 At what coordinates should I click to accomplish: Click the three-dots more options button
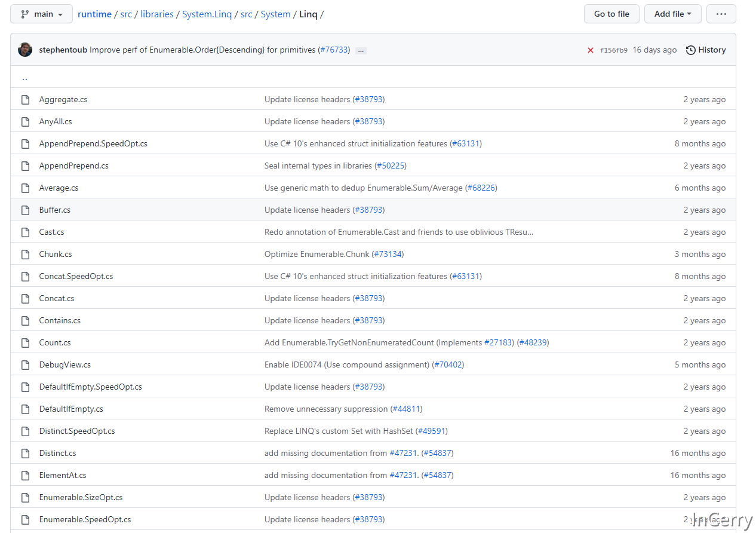(x=721, y=14)
